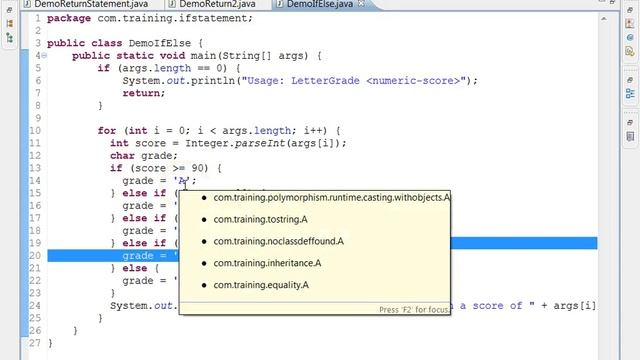Select com.training.polymorphism.runtime.casting.withobjects.A in popup
This screenshot has height=360, width=640.
(x=331, y=198)
